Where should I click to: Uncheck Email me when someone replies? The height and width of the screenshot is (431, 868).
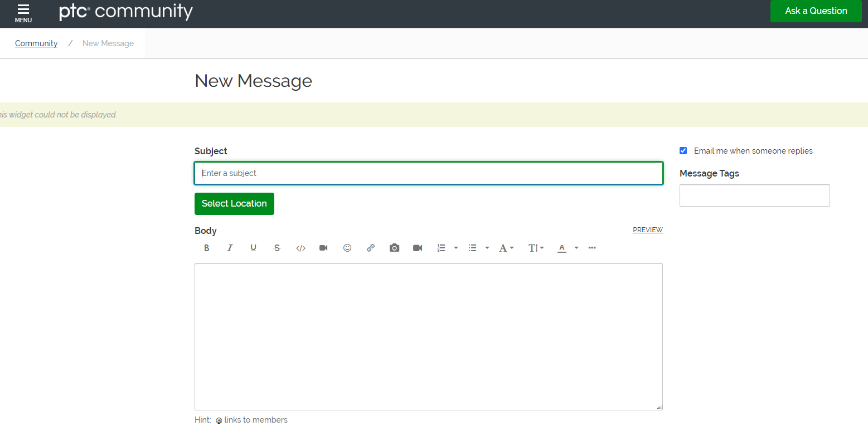(x=683, y=150)
